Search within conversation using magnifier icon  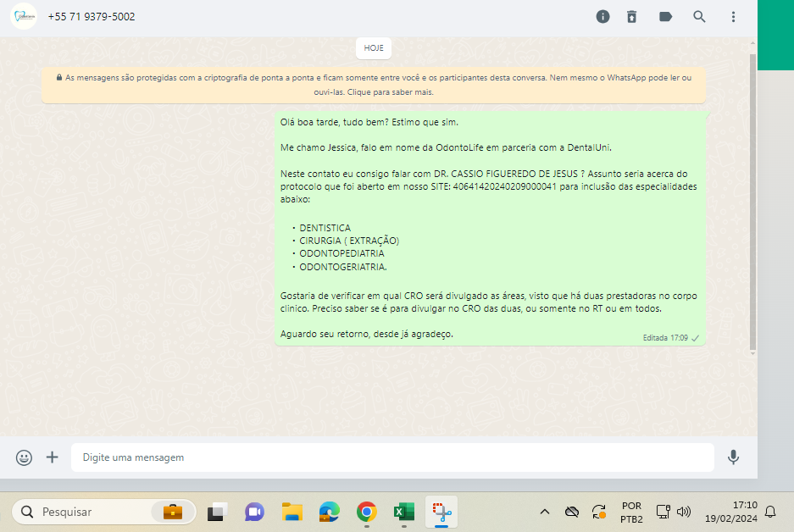pos(699,17)
